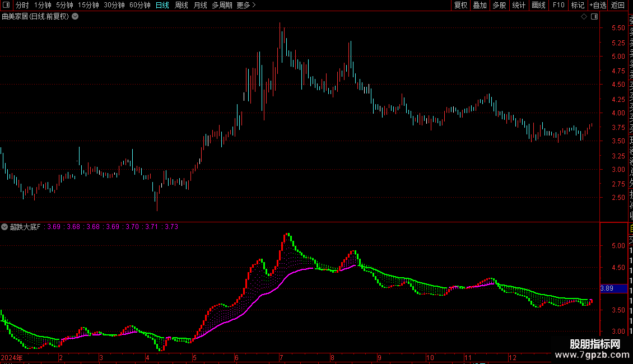This screenshot has height=364, width=633.
Task: Click the diamond icon in main chart
Action: (x=584, y=17)
